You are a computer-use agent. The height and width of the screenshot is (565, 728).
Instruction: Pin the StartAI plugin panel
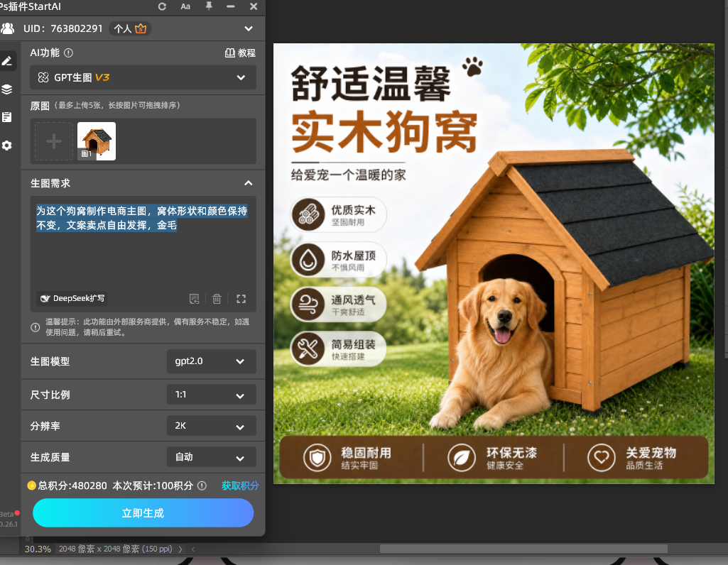coord(209,6)
